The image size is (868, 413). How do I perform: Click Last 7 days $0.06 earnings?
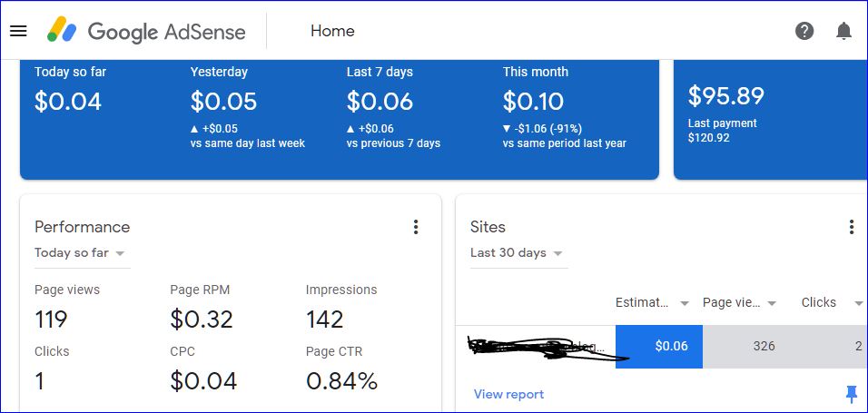(x=380, y=102)
